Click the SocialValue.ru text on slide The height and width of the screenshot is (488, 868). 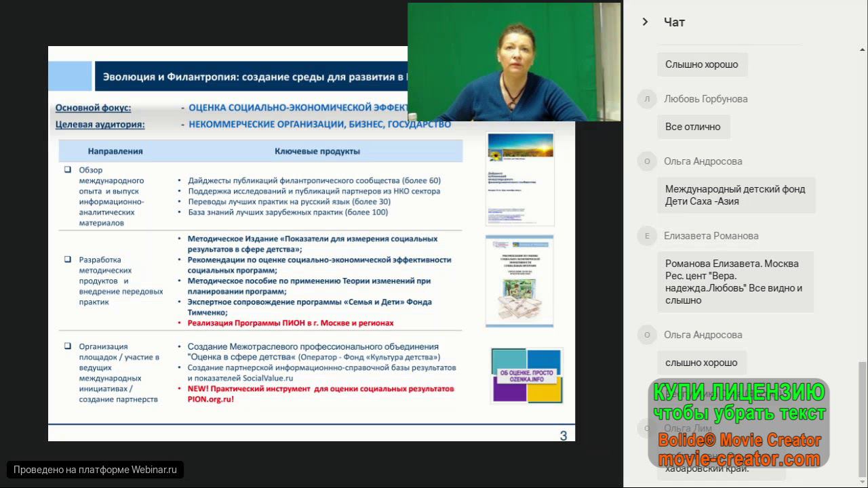pyautogui.click(x=269, y=378)
